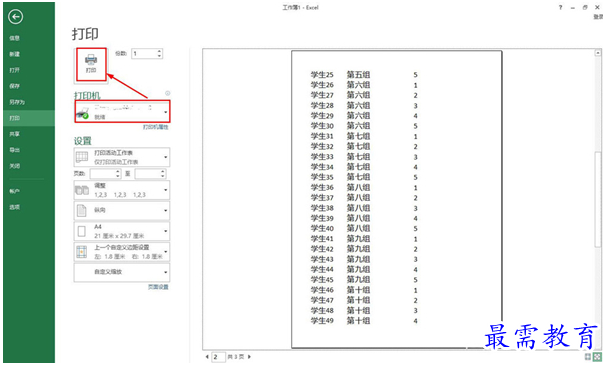Viewport: 606px width, 368px height.
Task: Click the help question mark icon
Action: pyautogui.click(x=560, y=7)
